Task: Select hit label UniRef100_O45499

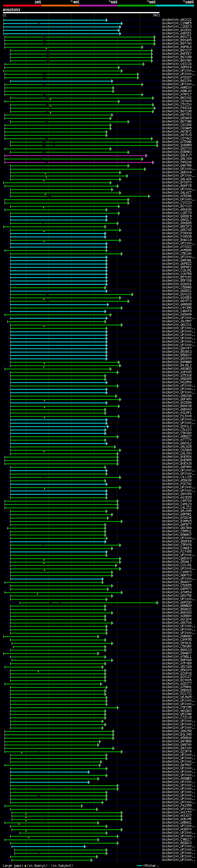Action: (x=177, y=315)
